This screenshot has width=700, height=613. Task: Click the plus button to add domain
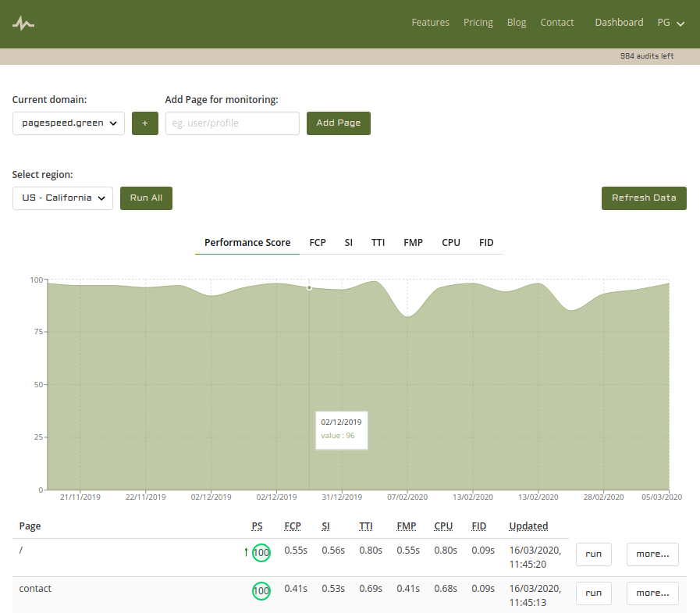145,123
